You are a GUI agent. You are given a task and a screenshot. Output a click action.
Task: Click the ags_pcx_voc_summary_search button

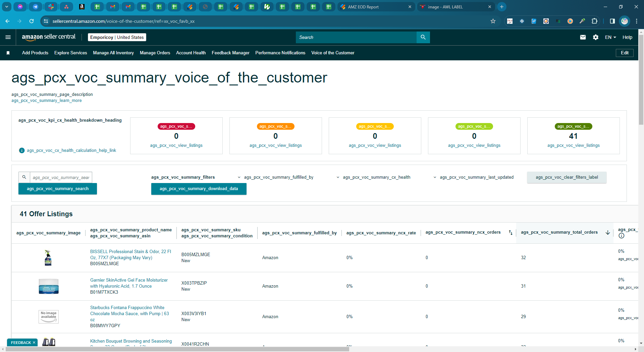click(x=58, y=189)
